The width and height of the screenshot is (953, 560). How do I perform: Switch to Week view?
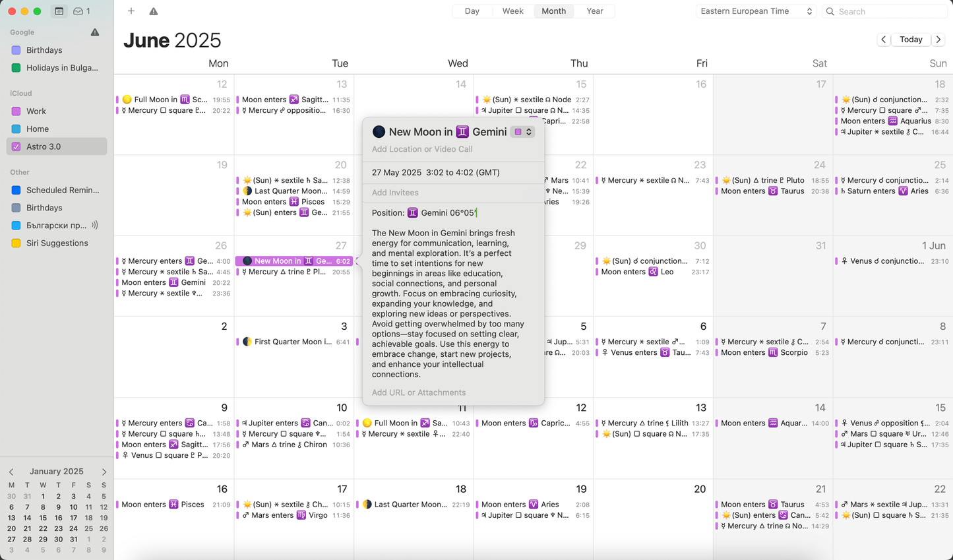512,11
